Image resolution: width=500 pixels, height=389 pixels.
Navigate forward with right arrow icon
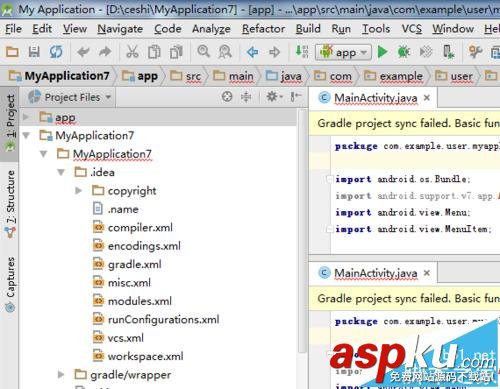click(x=274, y=52)
